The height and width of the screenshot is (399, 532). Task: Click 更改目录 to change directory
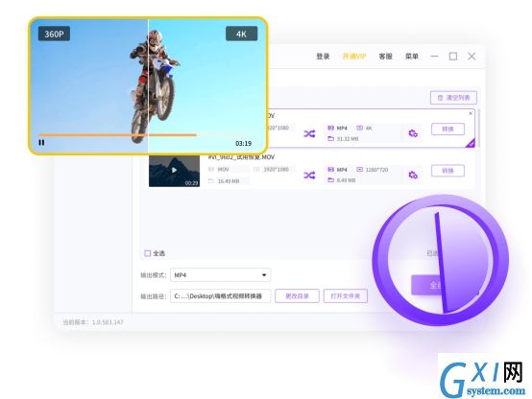pyautogui.click(x=297, y=296)
